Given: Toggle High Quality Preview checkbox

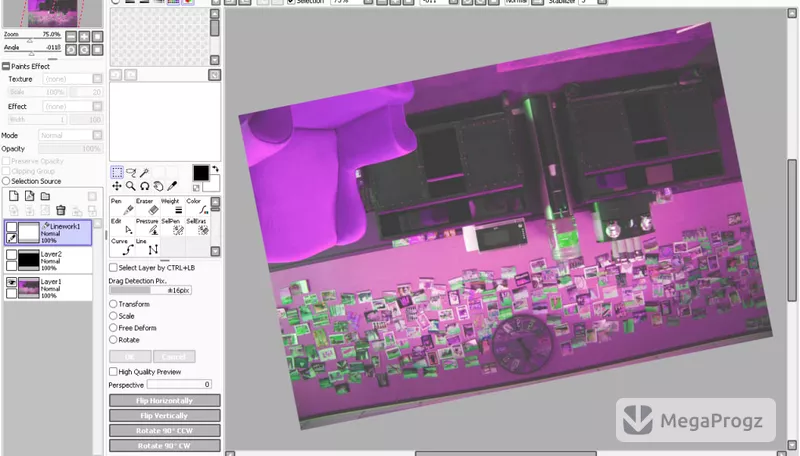Looking at the screenshot, I should (113, 372).
